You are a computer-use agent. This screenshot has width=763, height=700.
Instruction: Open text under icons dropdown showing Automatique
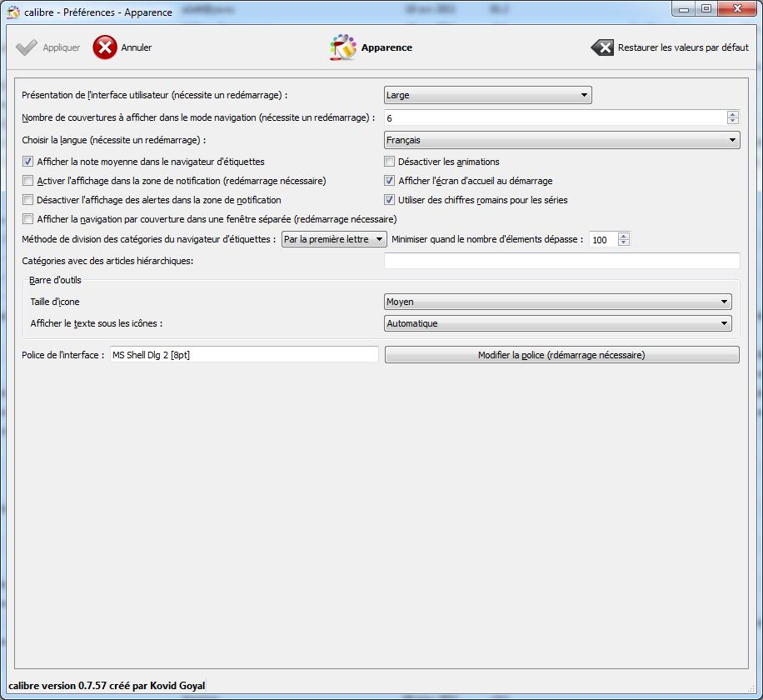557,323
